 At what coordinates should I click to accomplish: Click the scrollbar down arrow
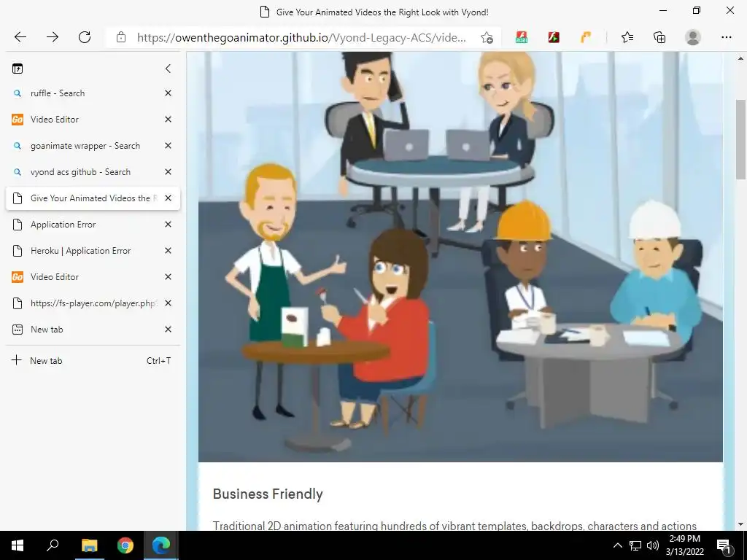(x=740, y=524)
